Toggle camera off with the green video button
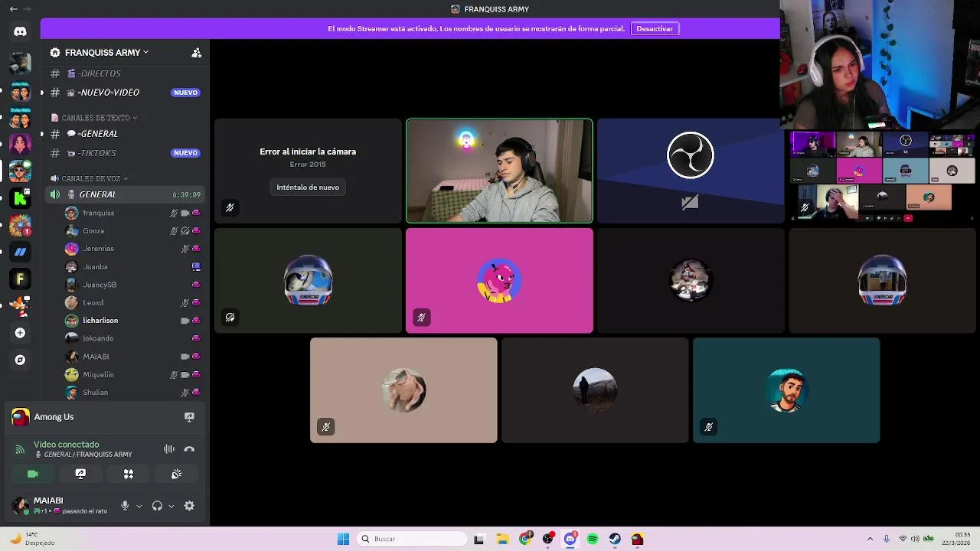The height and width of the screenshot is (551, 980). 32,474
